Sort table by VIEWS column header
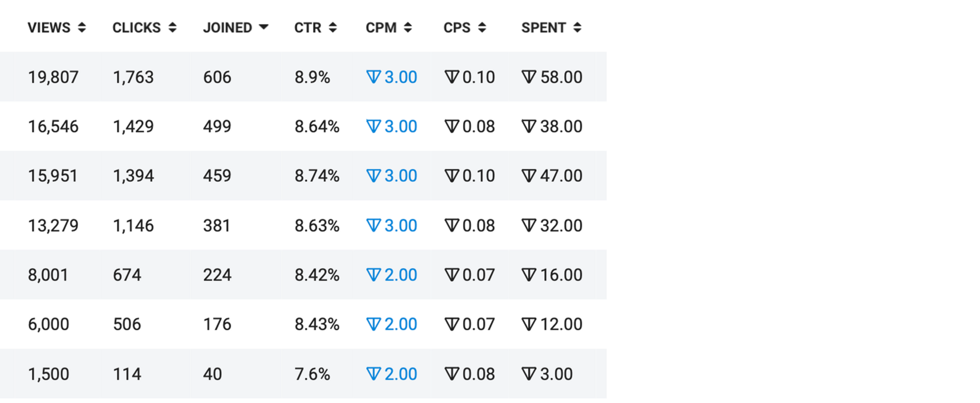This screenshot has height=403, width=980. tap(49, 27)
